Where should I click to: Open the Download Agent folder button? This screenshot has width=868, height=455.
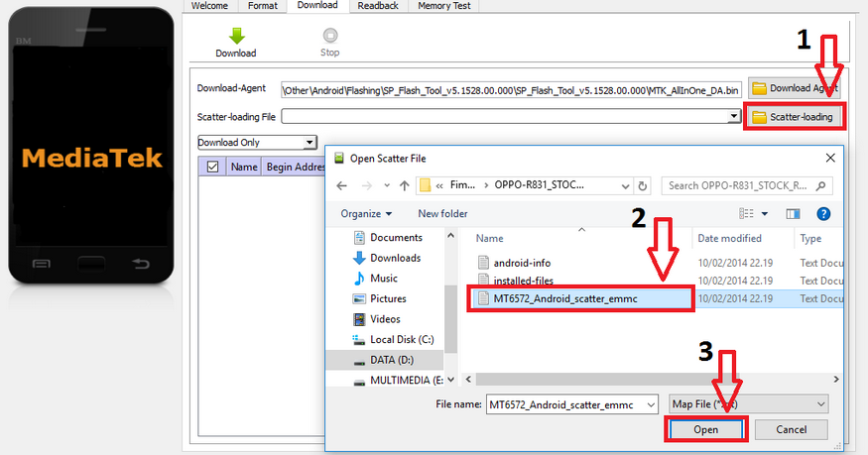click(x=795, y=88)
